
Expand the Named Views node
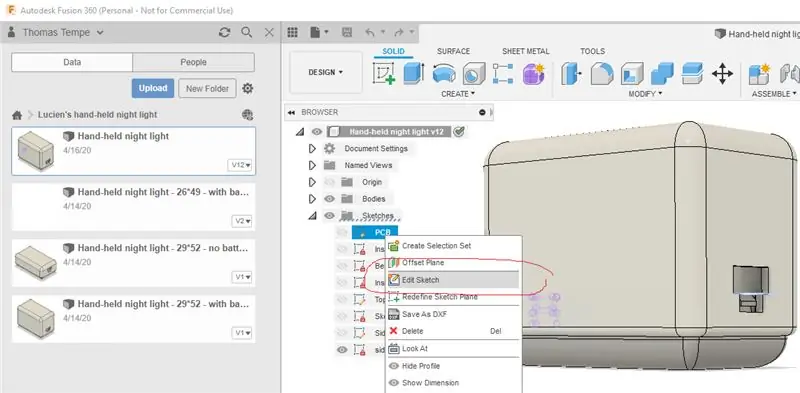(312, 165)
